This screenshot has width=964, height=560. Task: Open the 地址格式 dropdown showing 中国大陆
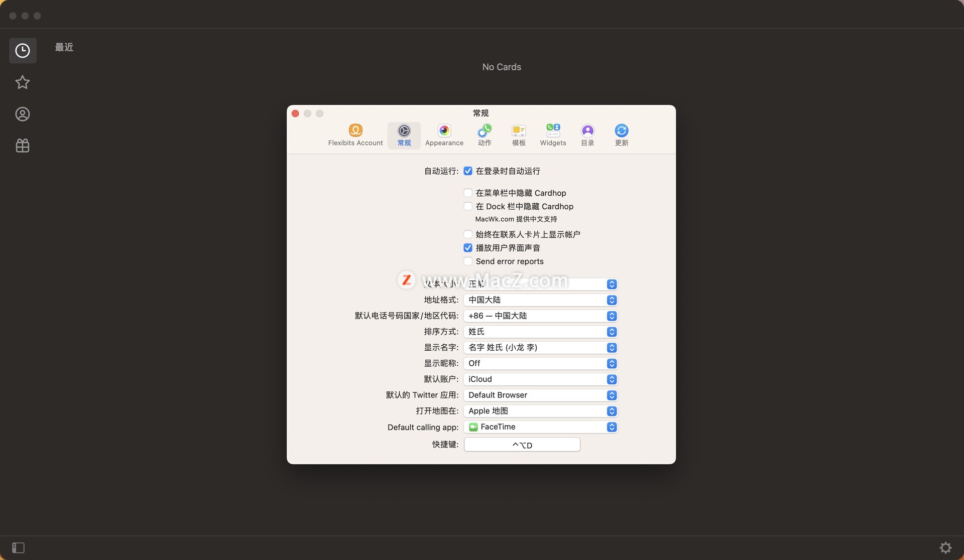pos(540,300)
